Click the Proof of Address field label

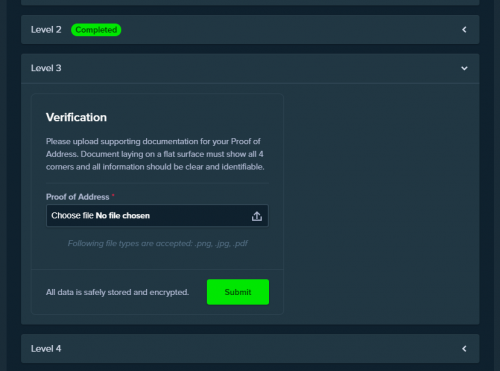(x=78, y=197)
